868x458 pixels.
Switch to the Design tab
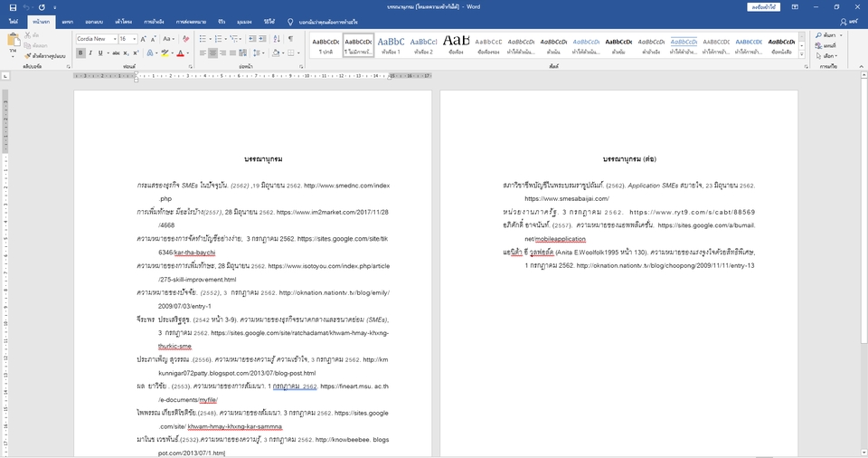pyautogui.click(x=94, y=23)
